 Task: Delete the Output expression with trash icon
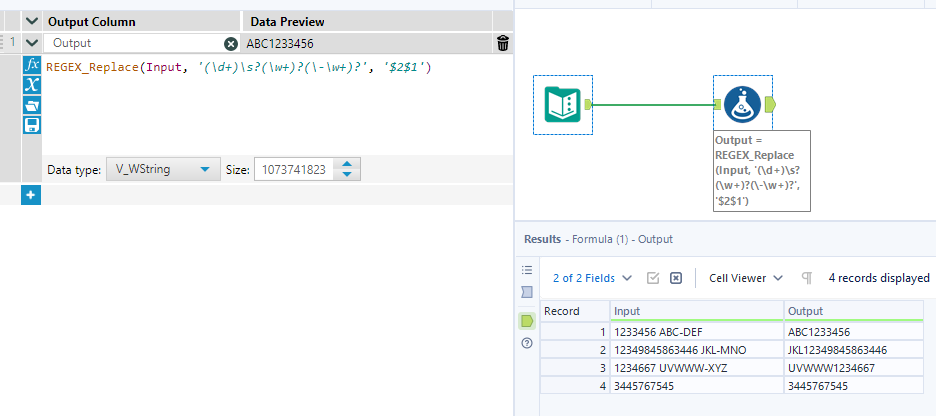[x=503, y=43]
